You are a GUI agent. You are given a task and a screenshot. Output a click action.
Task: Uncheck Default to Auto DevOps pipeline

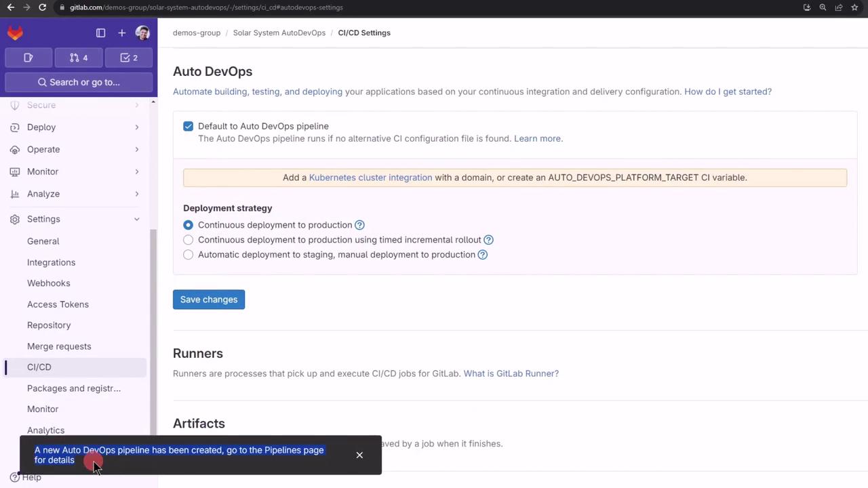pos(188,126)
